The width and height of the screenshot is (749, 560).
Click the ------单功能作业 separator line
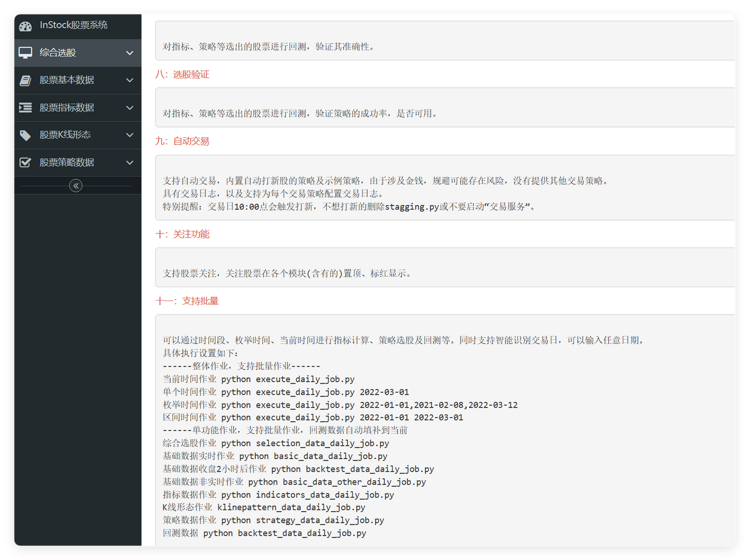[x=285, y=431]
